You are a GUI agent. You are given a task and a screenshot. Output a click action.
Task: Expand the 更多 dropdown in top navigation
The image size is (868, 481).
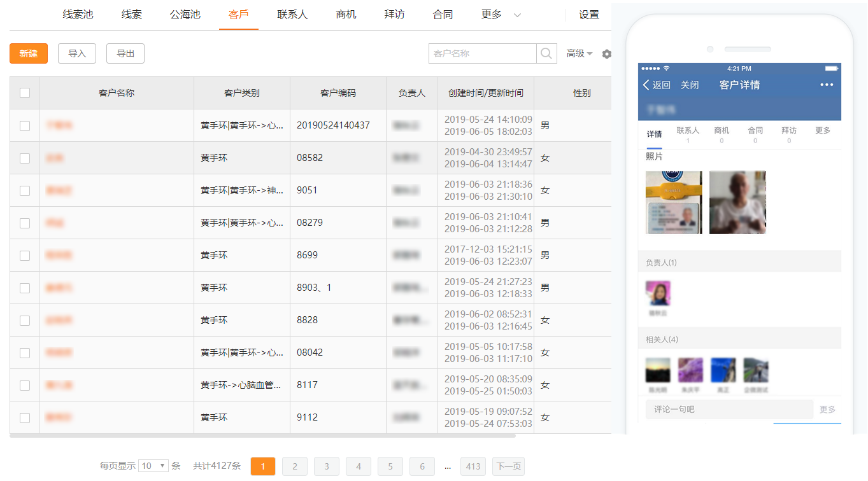[501, 15]
